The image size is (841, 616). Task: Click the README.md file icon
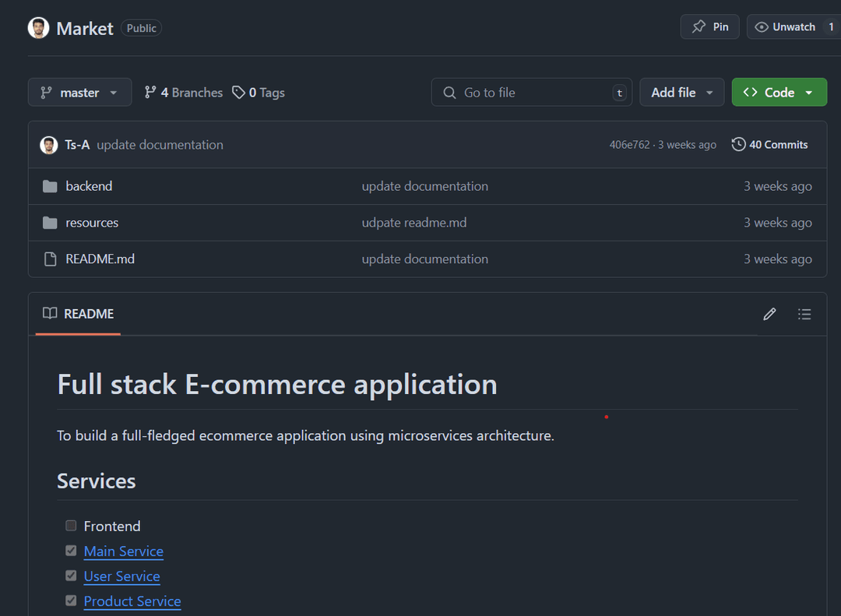click(50, 259)
